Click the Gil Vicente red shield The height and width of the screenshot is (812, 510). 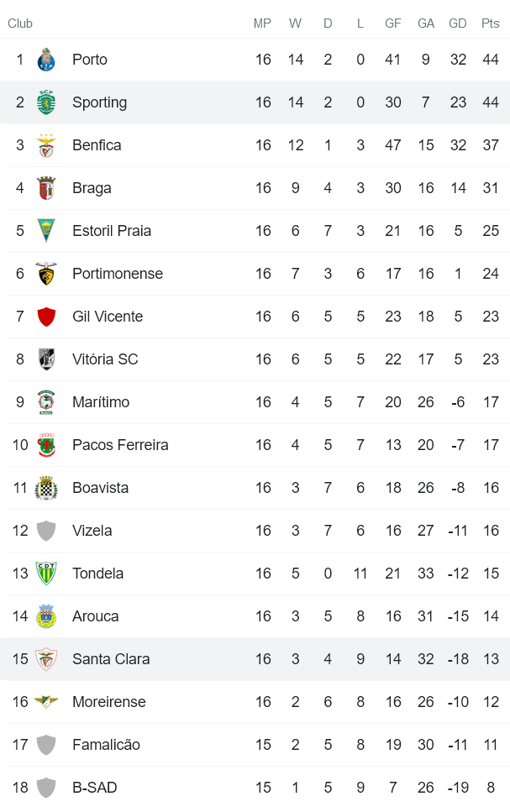coord(46,317)
